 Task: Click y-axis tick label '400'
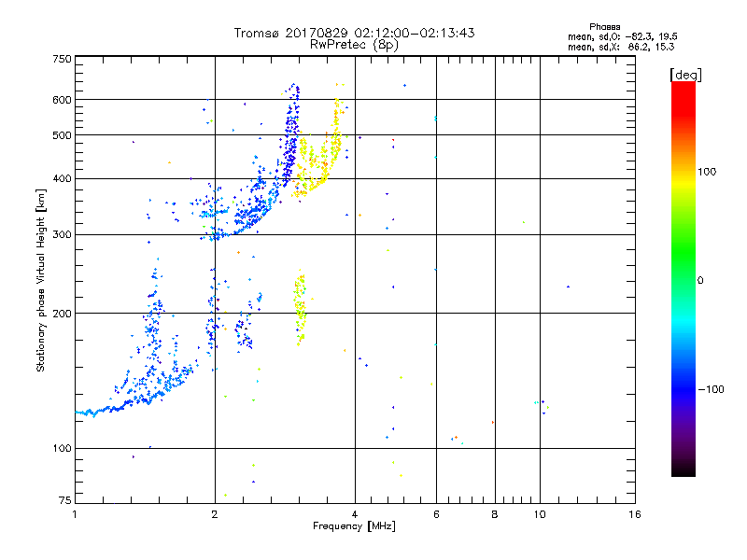tap(62, 179)
